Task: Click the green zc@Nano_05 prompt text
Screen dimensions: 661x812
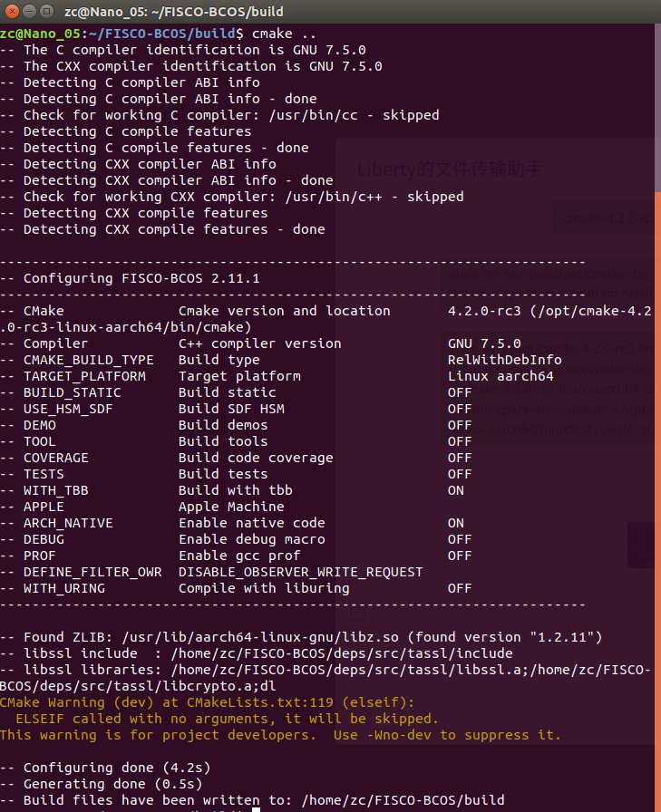Action: point(41,34)
